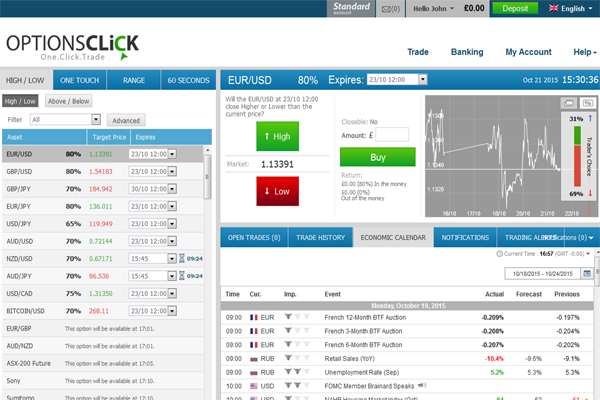Switch chart to single view icon
Screen dimensions: 600x400
point(569,103)
